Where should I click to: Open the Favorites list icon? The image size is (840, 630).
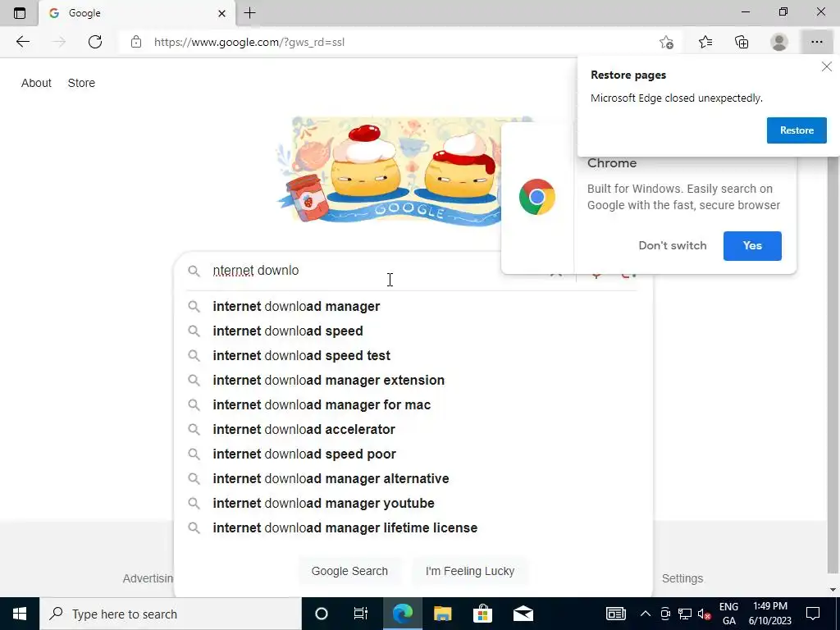(705, 42)
